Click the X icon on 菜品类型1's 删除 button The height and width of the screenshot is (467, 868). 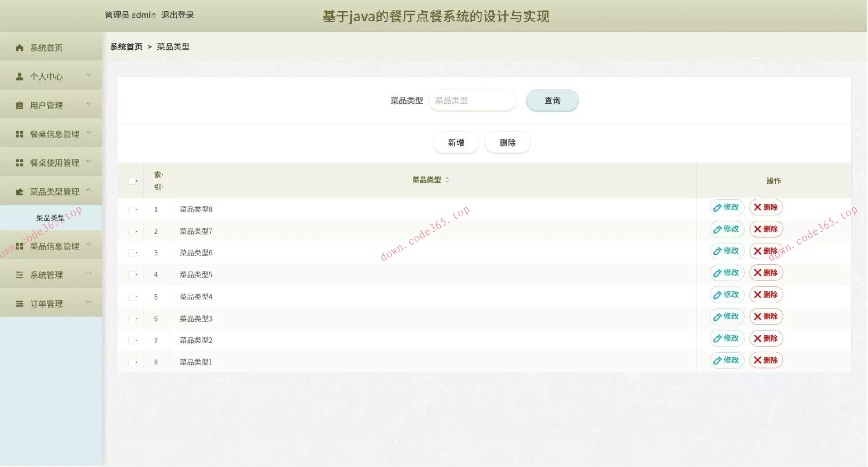coord(757,360)
